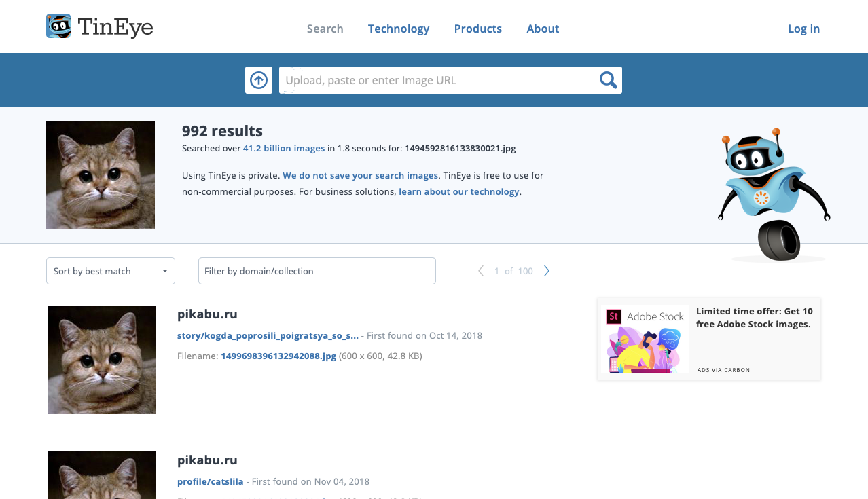
Task: Open the story/kogda_poprosili result link
Action: pos(268,335)
